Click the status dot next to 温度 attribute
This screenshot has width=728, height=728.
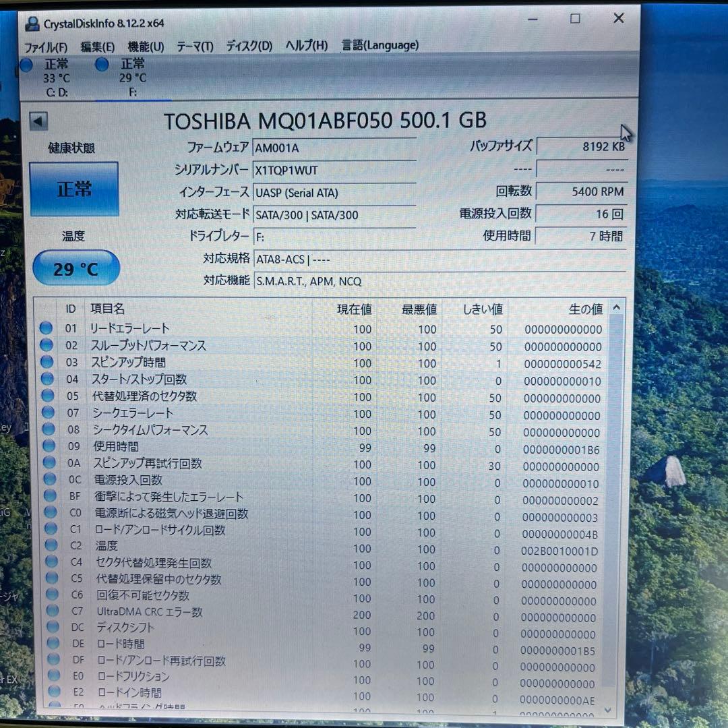[49, 547]
